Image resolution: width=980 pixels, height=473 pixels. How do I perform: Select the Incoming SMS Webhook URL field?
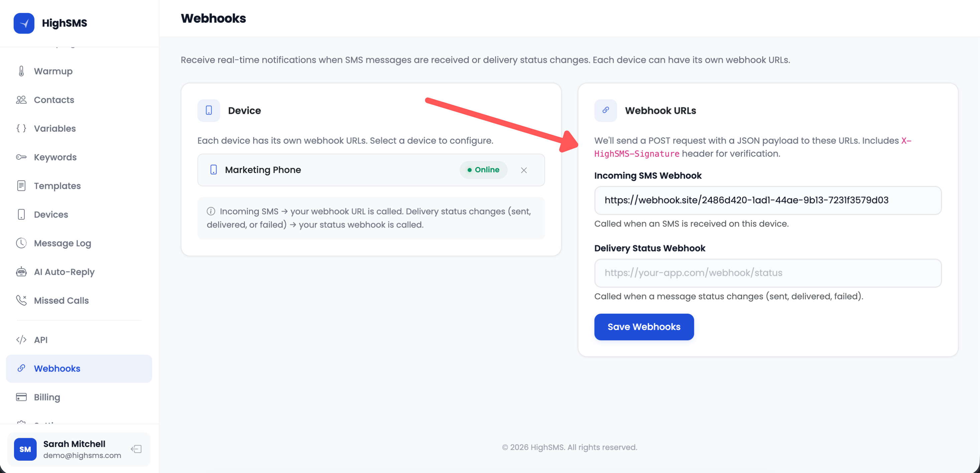coord(767,200)
